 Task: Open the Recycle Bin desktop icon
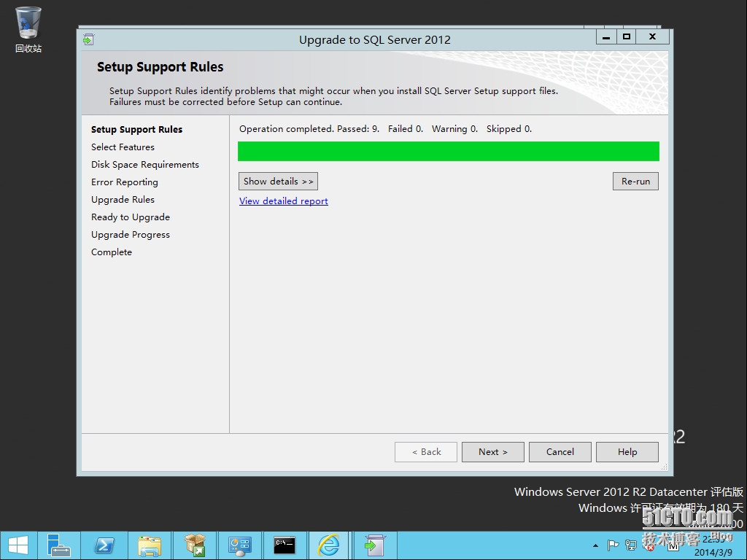(x=28, y=29)
